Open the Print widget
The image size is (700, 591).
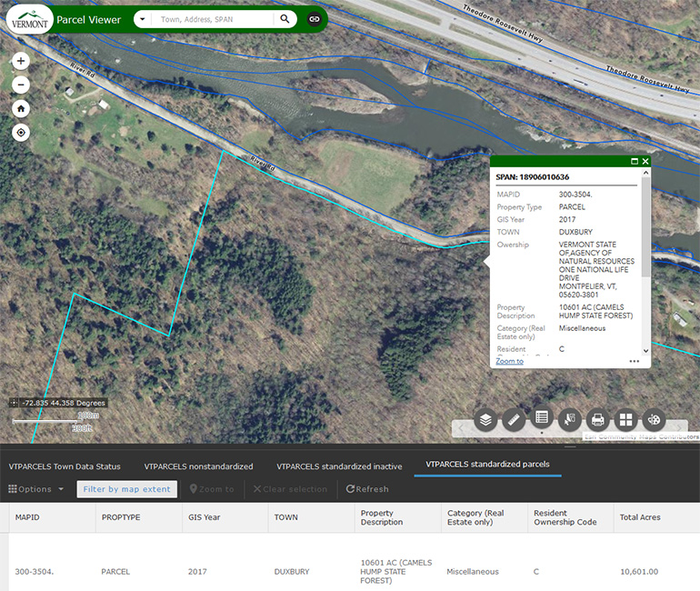pyautogui.click(x=598, y=420)
